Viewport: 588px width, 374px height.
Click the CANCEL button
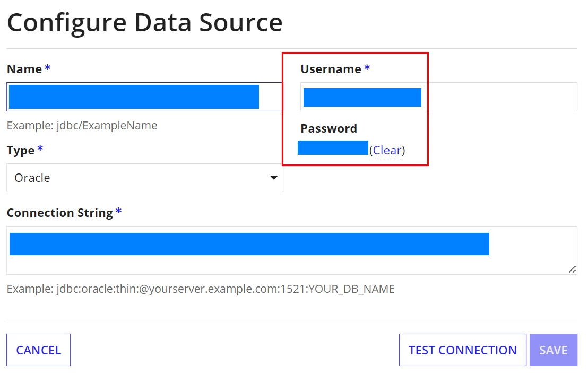tap(39, 350)
